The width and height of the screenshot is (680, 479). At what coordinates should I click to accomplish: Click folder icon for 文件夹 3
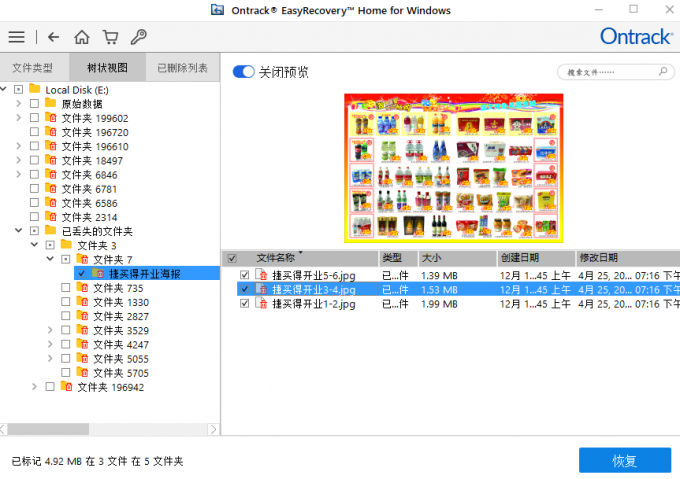click(66, 244)
